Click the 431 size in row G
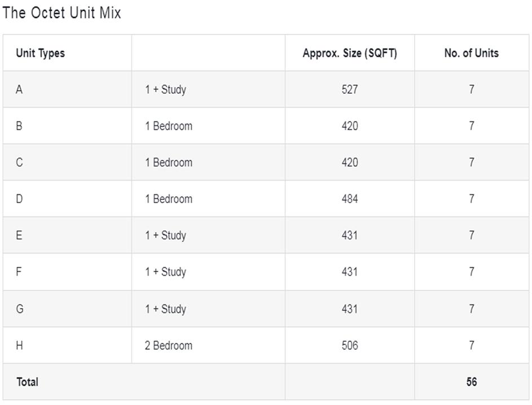The height and width of the screenshot is (405, 532). point(350,309)
